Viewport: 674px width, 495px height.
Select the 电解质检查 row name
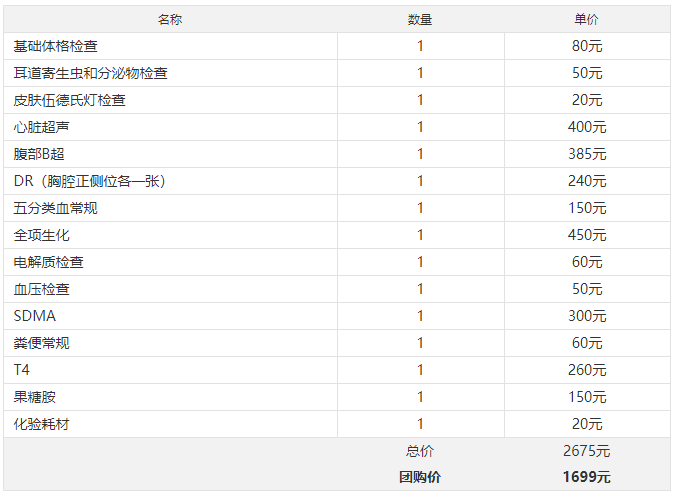(x=48, y=262)
